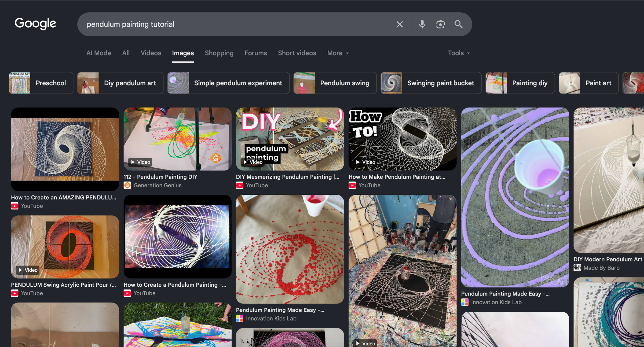Open the teal swirl splatter thumbnail
This screenshot has width=644, height=347.
coord(609,312)
